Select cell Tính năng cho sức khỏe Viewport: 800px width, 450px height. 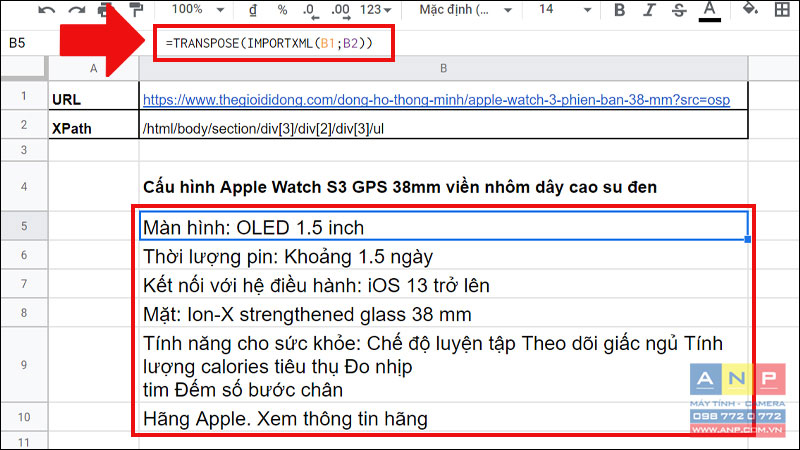[443, 365]
